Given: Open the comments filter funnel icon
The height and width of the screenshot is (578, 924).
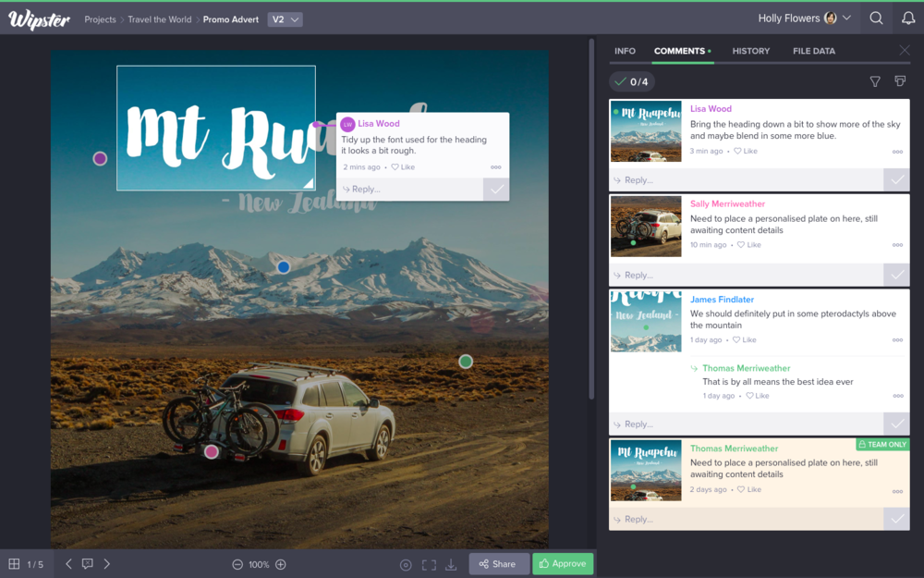Looking at the screenshot, I should pyautogui.click(x=875, y=81).
